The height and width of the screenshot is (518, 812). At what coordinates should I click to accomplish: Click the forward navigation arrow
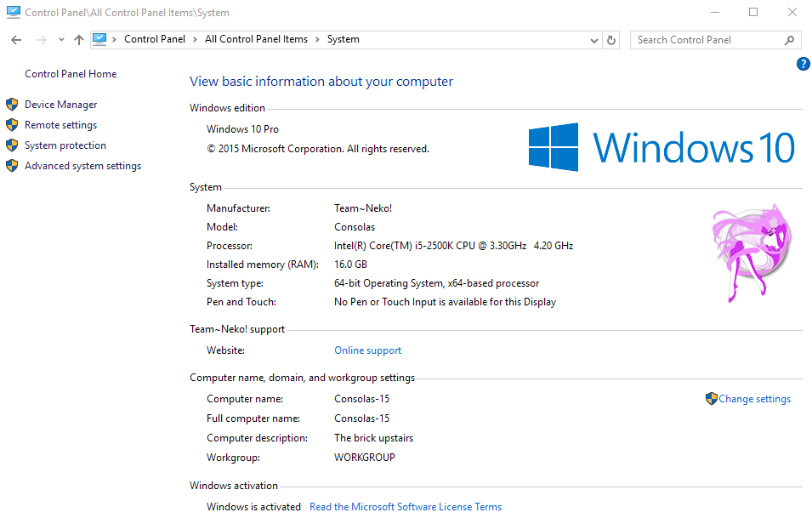[42, 40]
